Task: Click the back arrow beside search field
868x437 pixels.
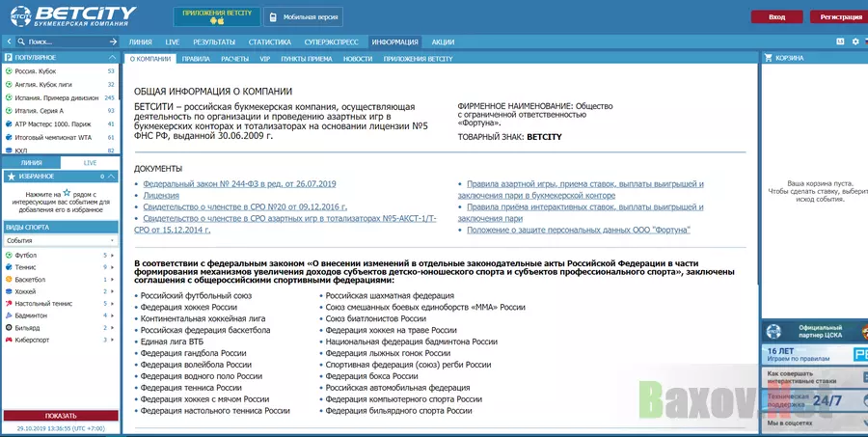Action: [9, 41]
